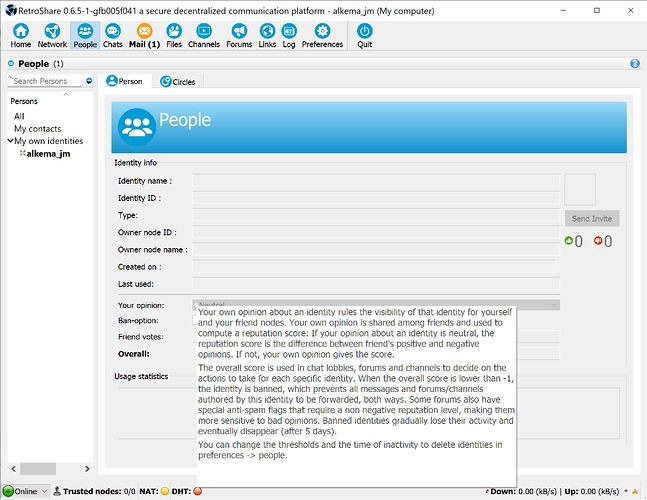This screenshot has width=647, height=500.
Task: Open the Preferences section
Action: pyautogui.click(x=322, y=36)
